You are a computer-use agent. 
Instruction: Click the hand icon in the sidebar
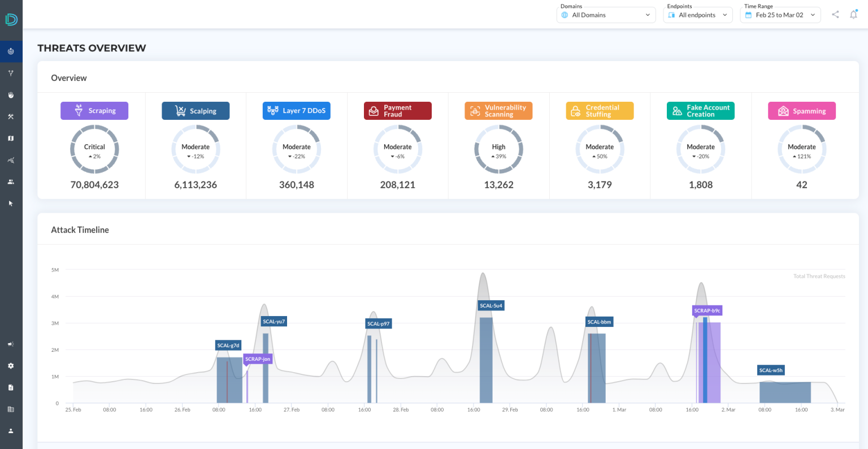pos(11,95)
